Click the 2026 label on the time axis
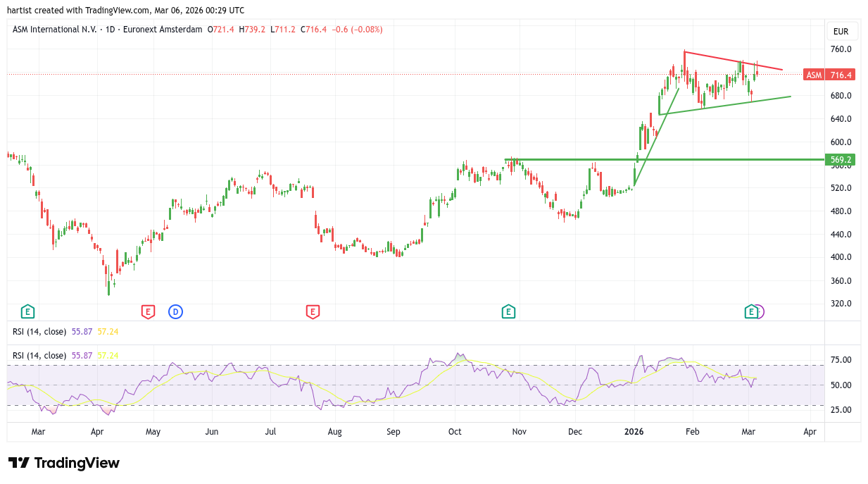This screenshot has width=868, height=484. (x=634, y=431)
